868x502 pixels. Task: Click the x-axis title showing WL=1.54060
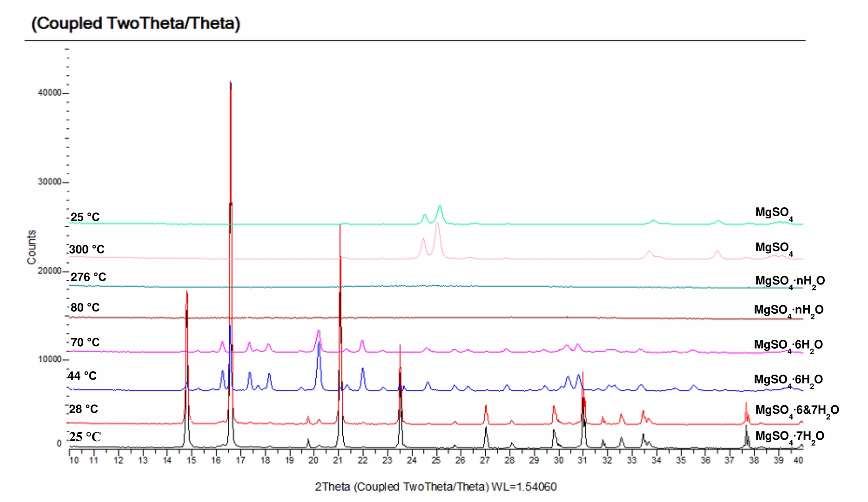[x=435, y=487]
